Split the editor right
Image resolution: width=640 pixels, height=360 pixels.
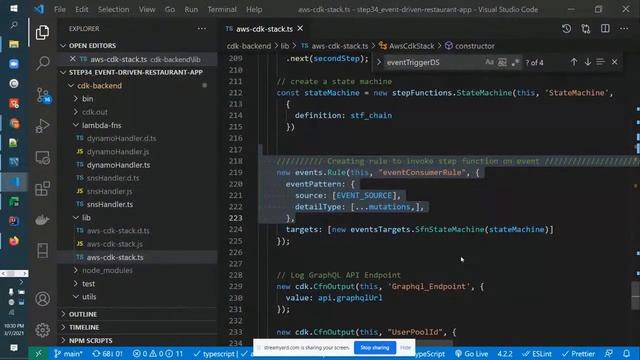pos(605,29)
